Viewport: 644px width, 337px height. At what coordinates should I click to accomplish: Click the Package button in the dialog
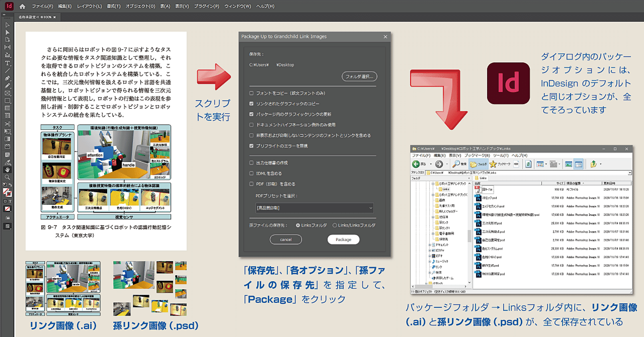tap(344, 239)
